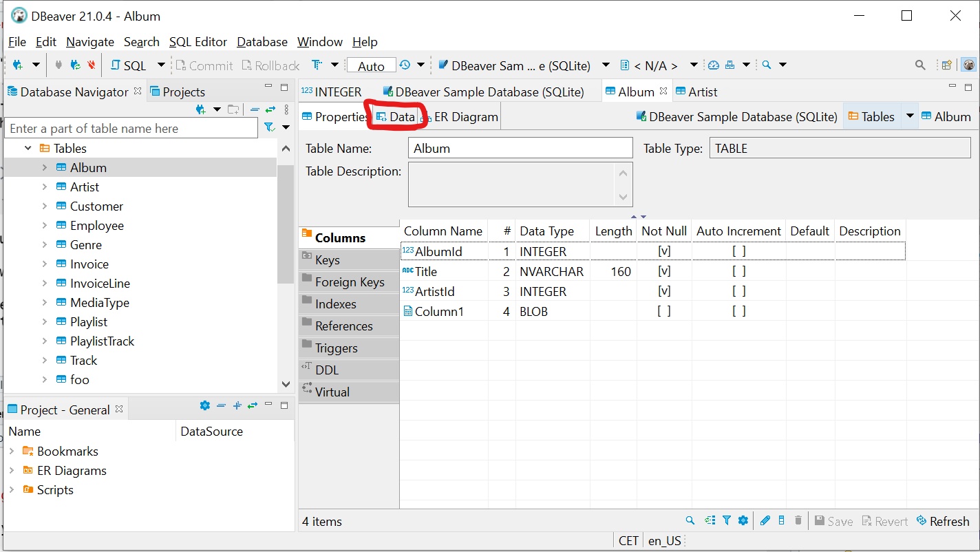Image resolution: width=980 pixels, height=552 pixels.
Task: Switch to the Data tab
Action: pyautogui.click(x=396, y=117)
